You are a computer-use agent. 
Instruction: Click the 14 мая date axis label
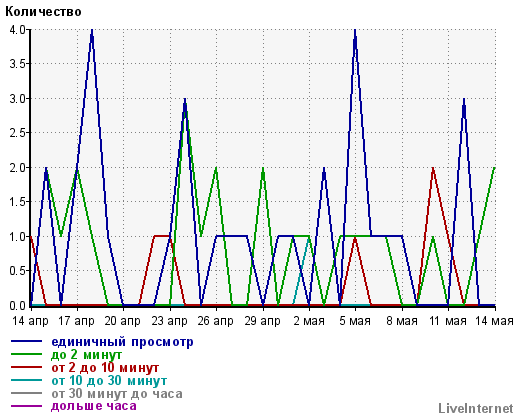(494, 321)
